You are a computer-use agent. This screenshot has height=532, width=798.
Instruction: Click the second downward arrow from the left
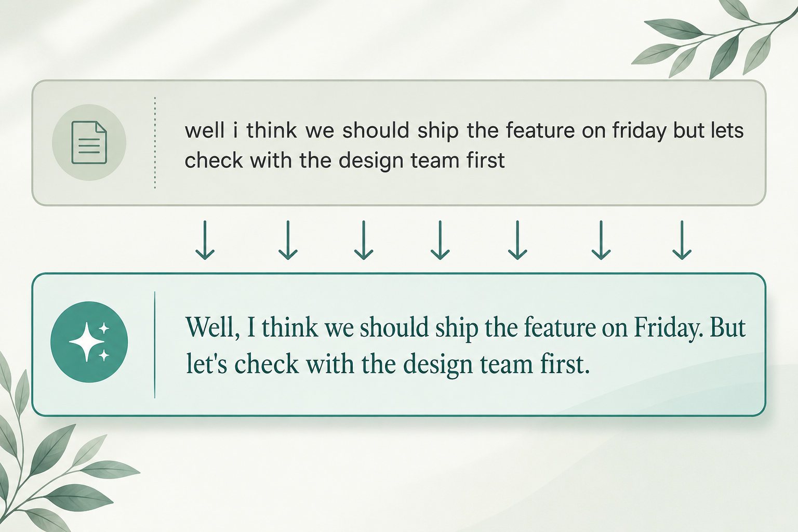point(288,240)
